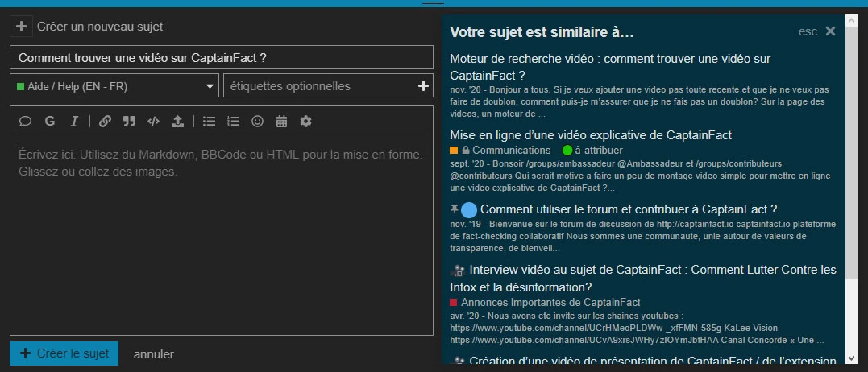Click the plus icon in the tags field
The width and height of the screenshot is (868, 372).
[423, 85]
